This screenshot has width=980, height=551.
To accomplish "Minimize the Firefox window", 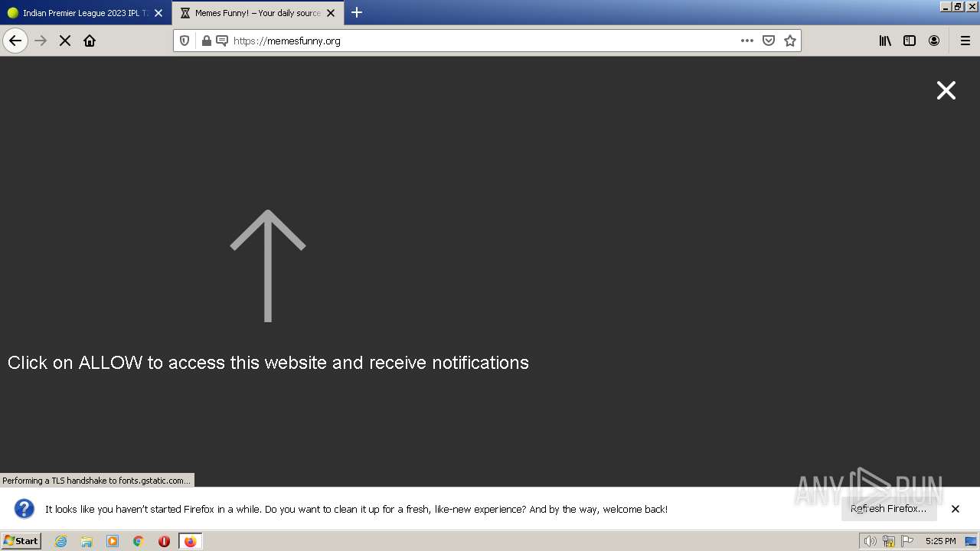I will coord(946,6).
